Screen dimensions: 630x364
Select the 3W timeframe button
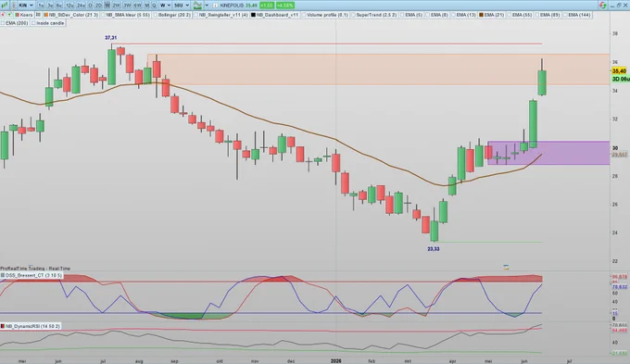(127, 6)
